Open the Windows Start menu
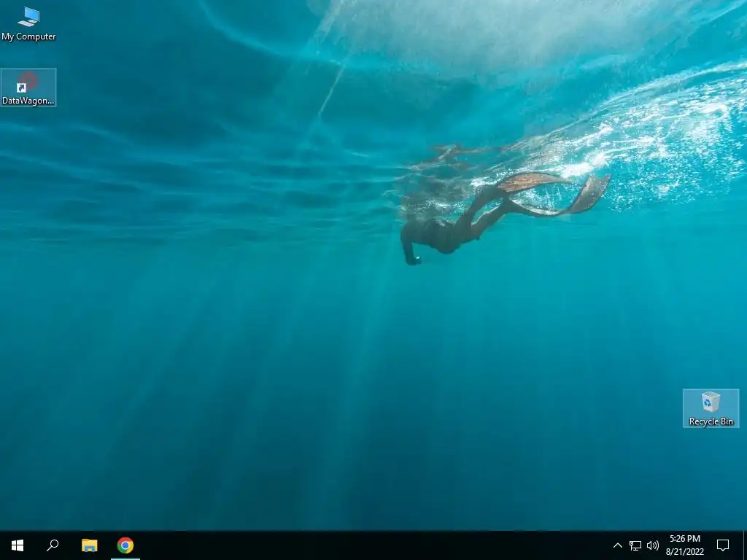Screen dimensions: 747x560 click(18, 545)
